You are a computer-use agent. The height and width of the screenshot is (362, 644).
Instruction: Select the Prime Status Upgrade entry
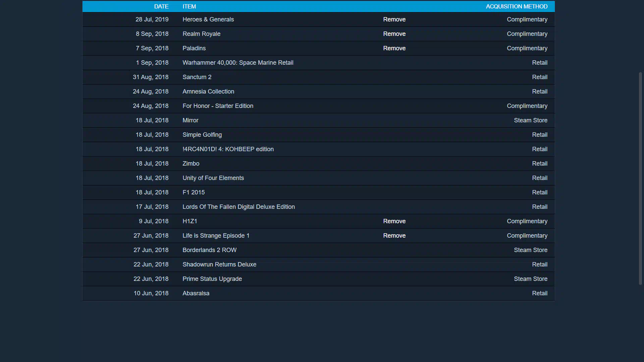point(212,279)
